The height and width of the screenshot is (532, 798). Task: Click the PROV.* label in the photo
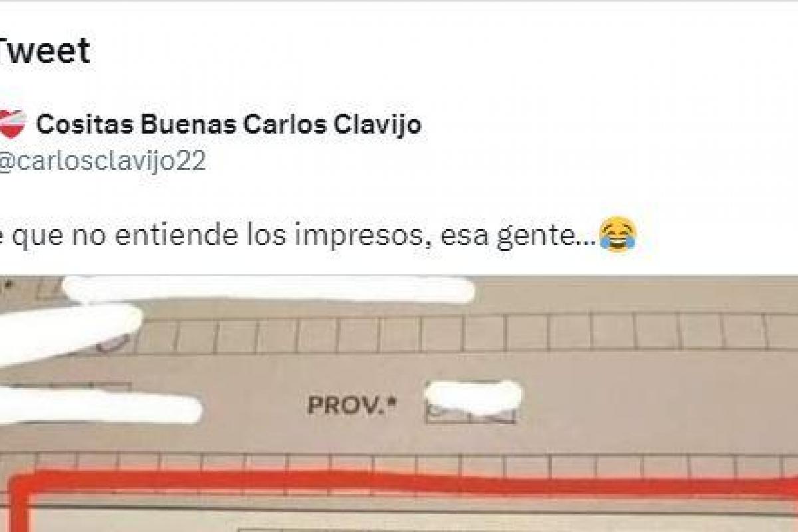(352, 404)
